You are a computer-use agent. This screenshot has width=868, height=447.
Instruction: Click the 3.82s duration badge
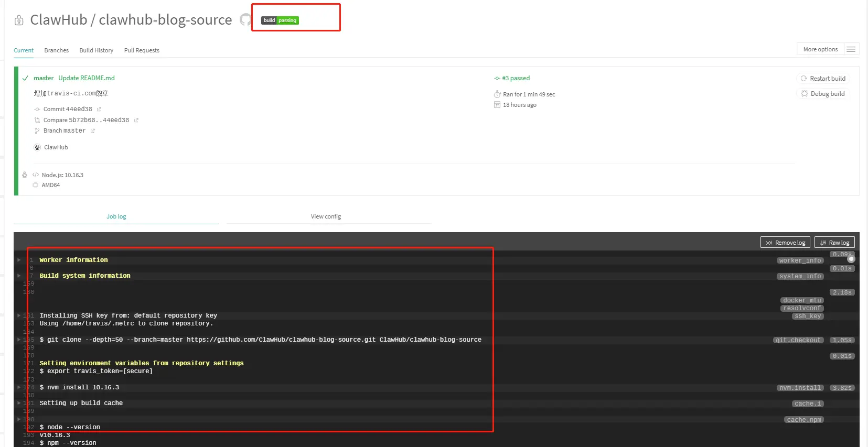coord(842,388)
